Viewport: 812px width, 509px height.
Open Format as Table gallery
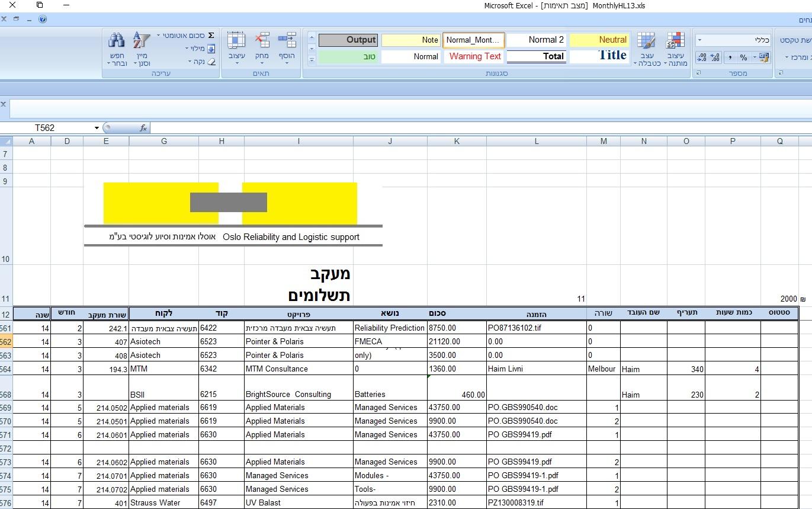[x=646, y=49]
